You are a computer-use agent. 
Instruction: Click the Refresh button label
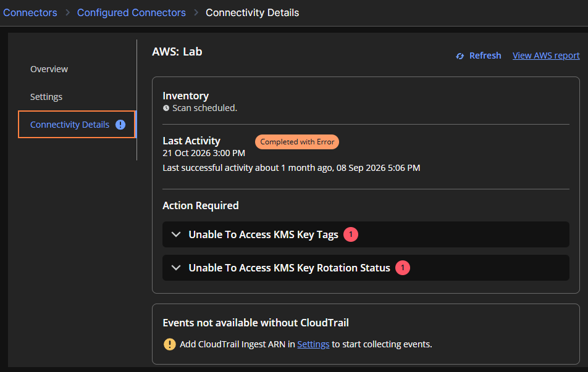click(x=485, y=56)
